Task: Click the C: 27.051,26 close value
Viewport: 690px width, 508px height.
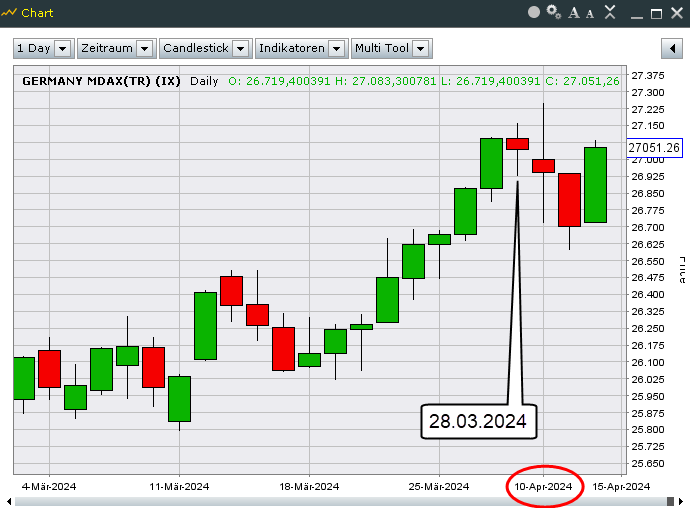Action: click(x=582, y=81)
